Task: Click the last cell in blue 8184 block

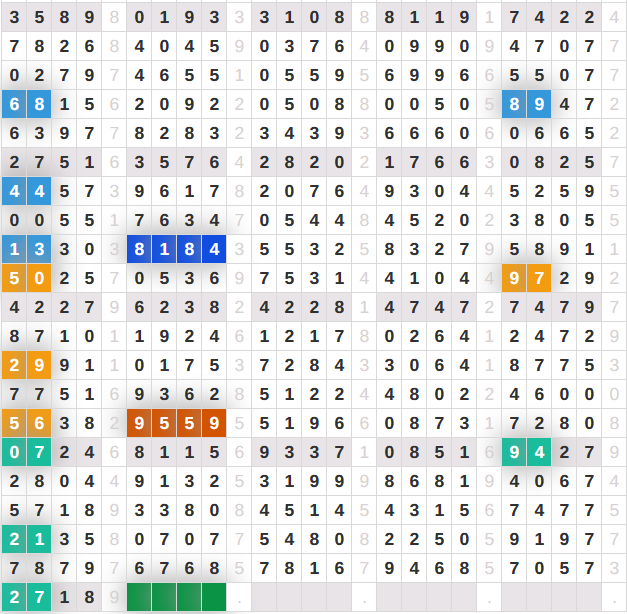Action: coord(214,250)
